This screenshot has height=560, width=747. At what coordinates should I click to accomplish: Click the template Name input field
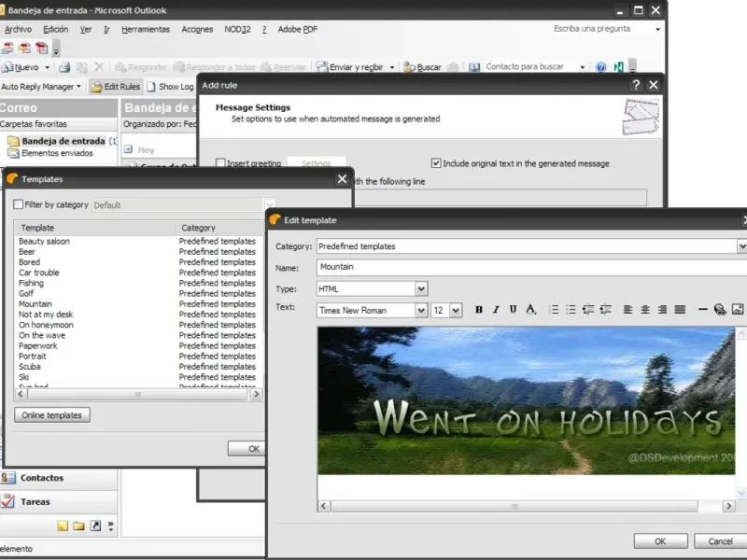click(531, 267)
